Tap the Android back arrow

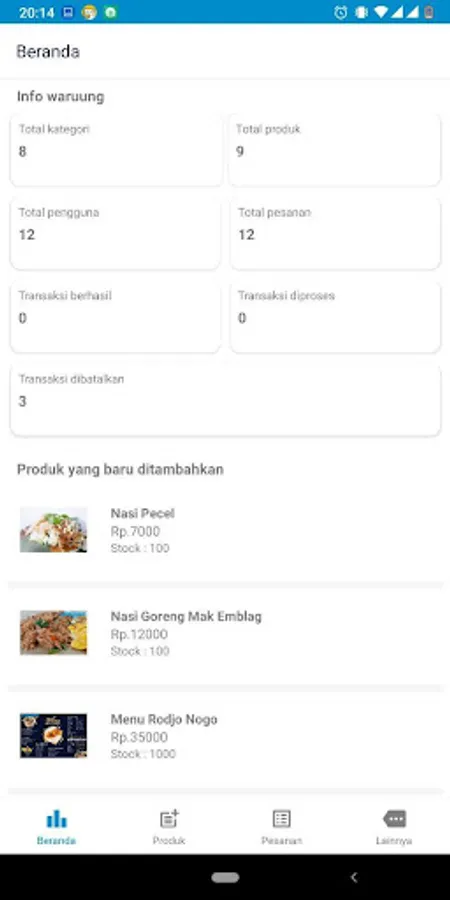coord(354,876)
